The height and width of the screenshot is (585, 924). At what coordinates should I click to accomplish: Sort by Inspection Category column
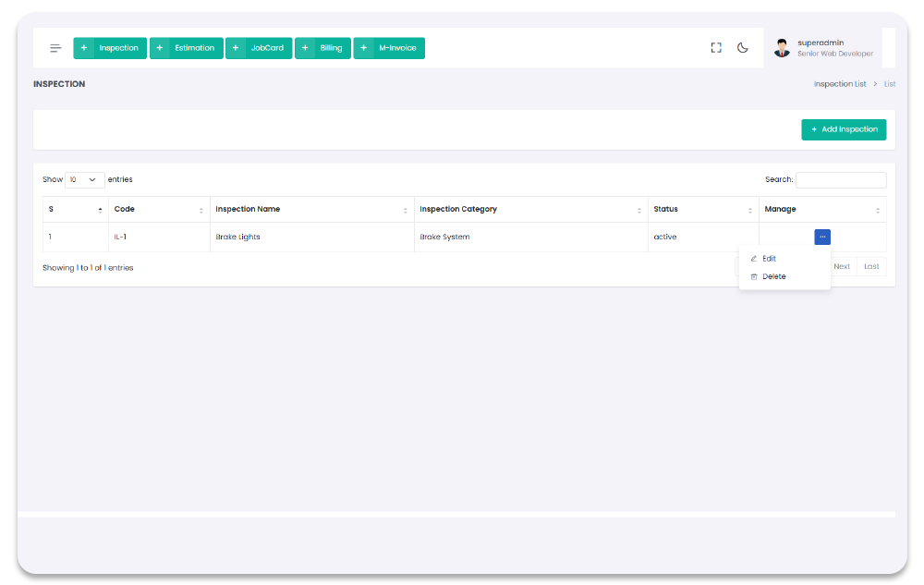tap(638, 210)
